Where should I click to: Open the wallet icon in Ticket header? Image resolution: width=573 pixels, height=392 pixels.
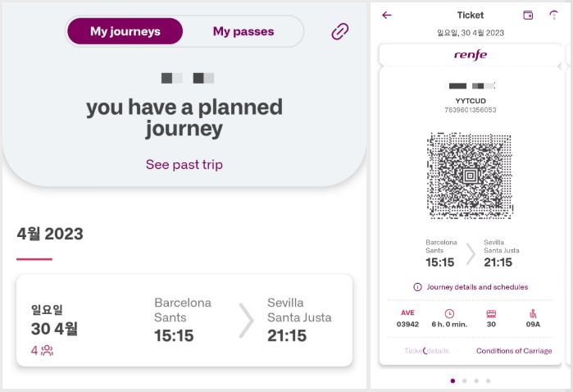click(x=528, y=15)
